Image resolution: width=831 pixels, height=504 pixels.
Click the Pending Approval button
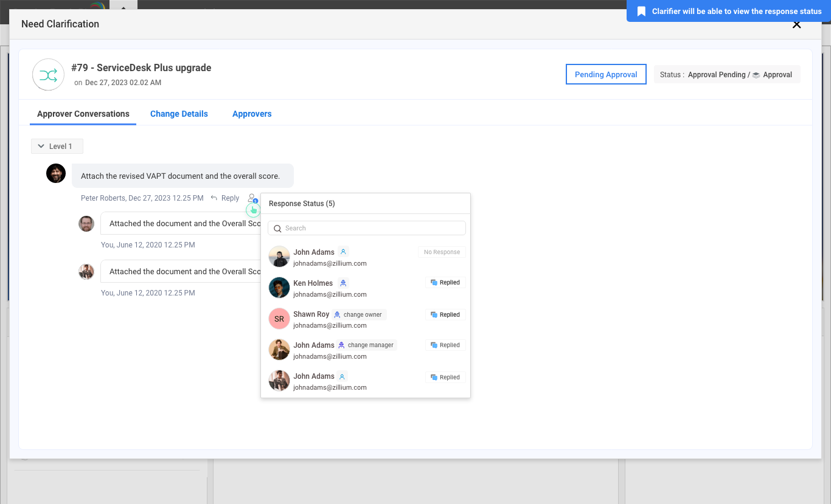606,74
